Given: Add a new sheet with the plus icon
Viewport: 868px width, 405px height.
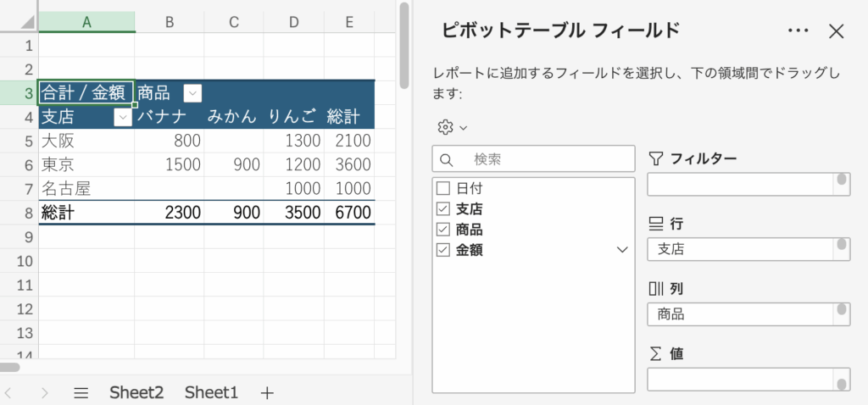Looking at the screenshot, I should [x=267, y=392].
